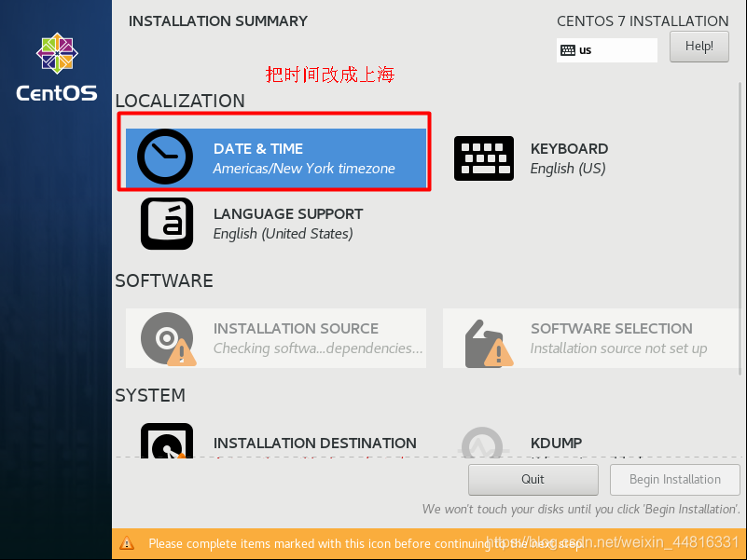Click the KEYBOARD label
The width and height of the screenshot is (747, 560).
coord(569,148)
